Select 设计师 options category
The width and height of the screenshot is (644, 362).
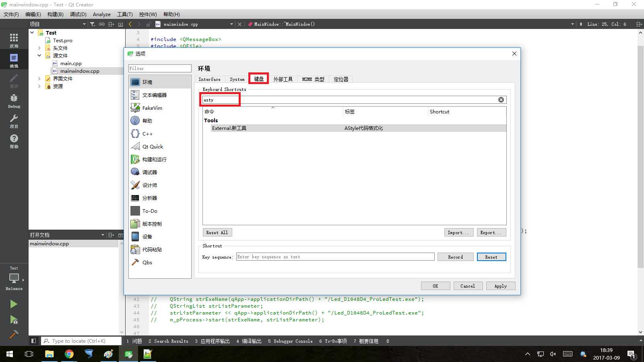[x=160, y=185]
